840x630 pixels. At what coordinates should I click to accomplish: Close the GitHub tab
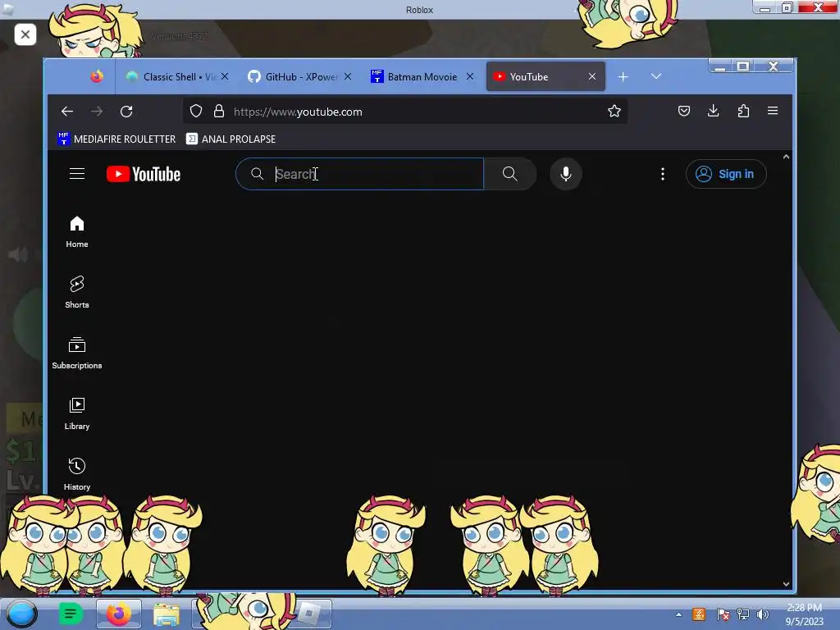(348, 76)
